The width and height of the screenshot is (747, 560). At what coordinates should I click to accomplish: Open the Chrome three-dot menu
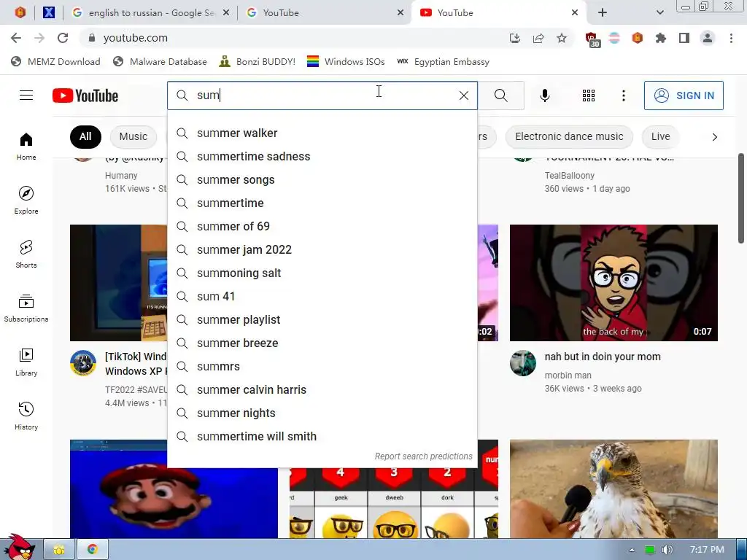click(731, 38)
